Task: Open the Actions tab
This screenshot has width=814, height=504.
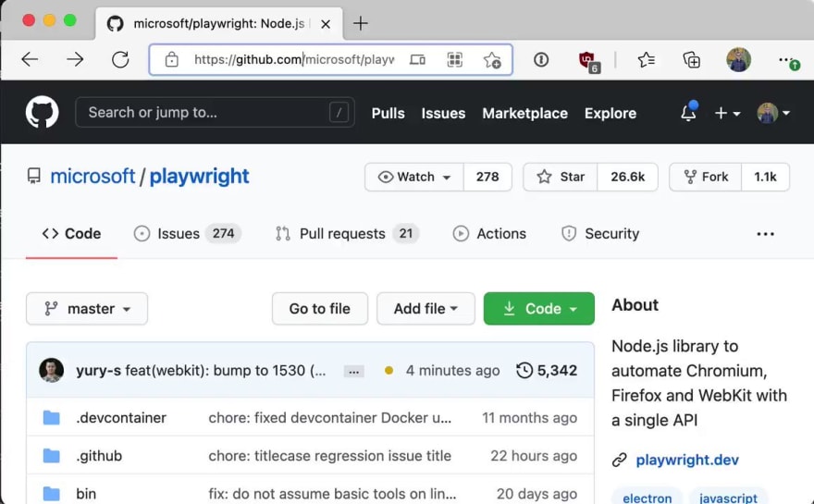Action: [x=489, y=234]
